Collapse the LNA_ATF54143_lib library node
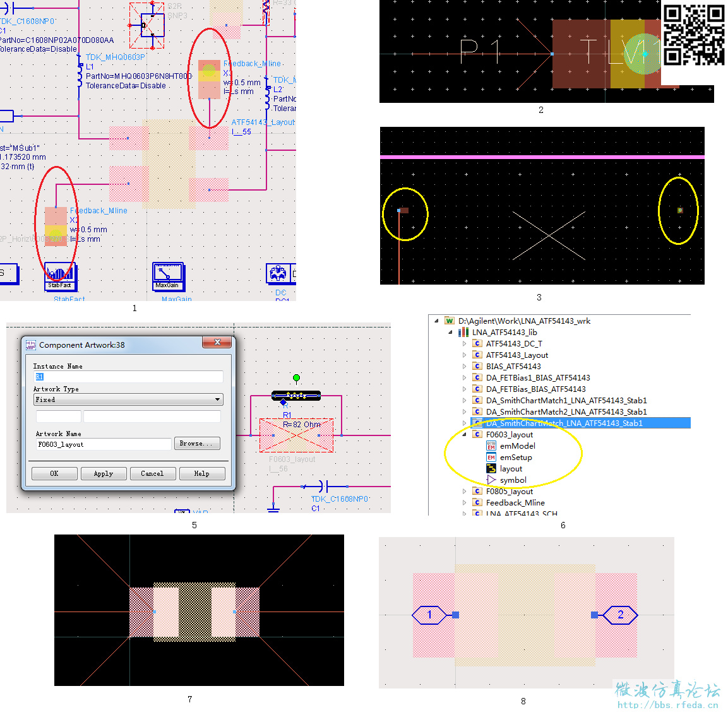728x715 pixels. click(450, 332)
